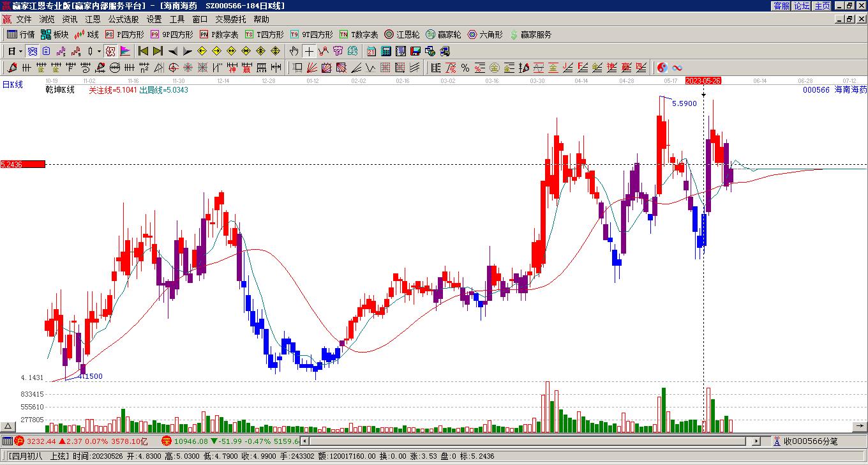Open the 赢家轮 wheel tool
Screen dimensions: 868x465
pyautogui.click(x=444, y=34)
